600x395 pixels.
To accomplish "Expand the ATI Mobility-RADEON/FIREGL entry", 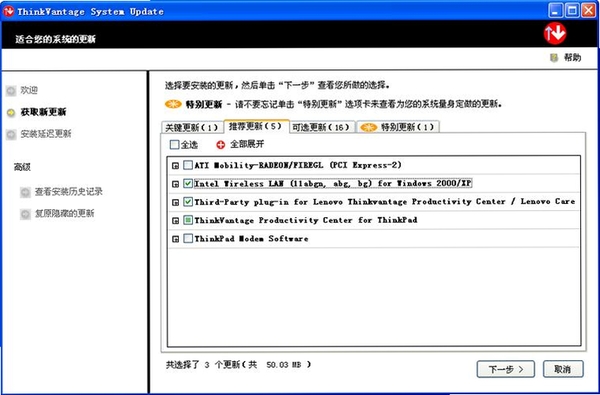I will click(x=175, y=166).
